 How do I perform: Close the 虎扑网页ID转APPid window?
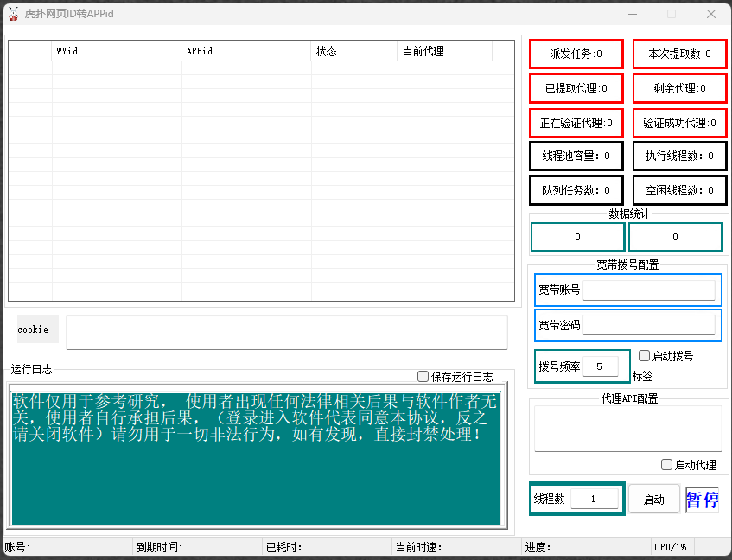710,14
